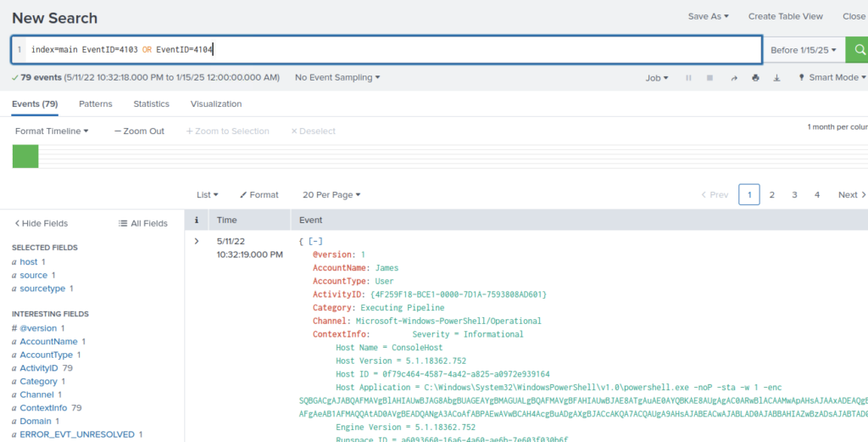Click the Event column header
Image resolution: width=868 pixels, height=442 pixels.
click(310, 220)
